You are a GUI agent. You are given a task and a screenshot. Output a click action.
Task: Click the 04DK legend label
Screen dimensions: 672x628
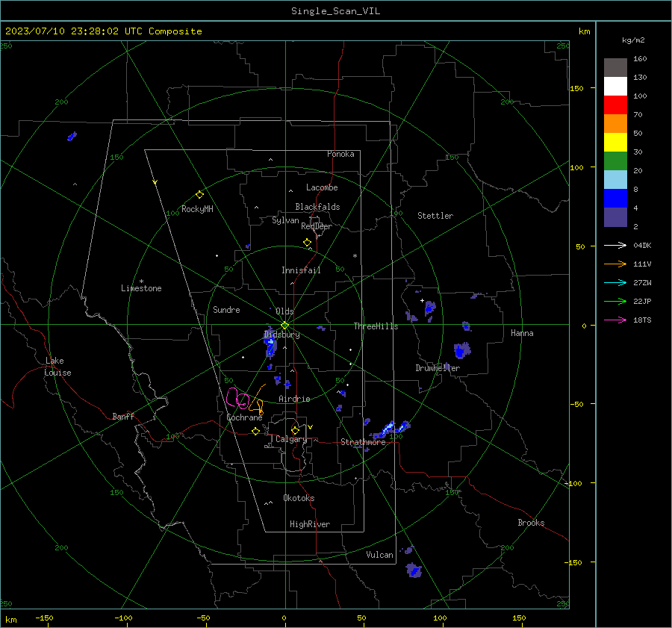[x=642, y=245]
